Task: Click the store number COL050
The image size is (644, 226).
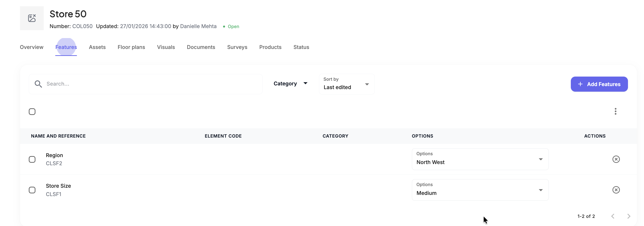Action: [x=82, y=26]
